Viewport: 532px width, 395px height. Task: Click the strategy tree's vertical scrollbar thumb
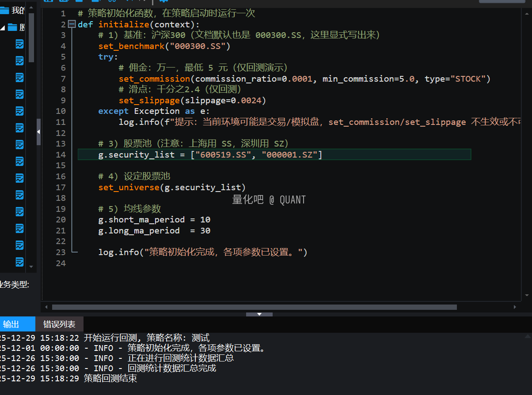[x=31, y=38]
